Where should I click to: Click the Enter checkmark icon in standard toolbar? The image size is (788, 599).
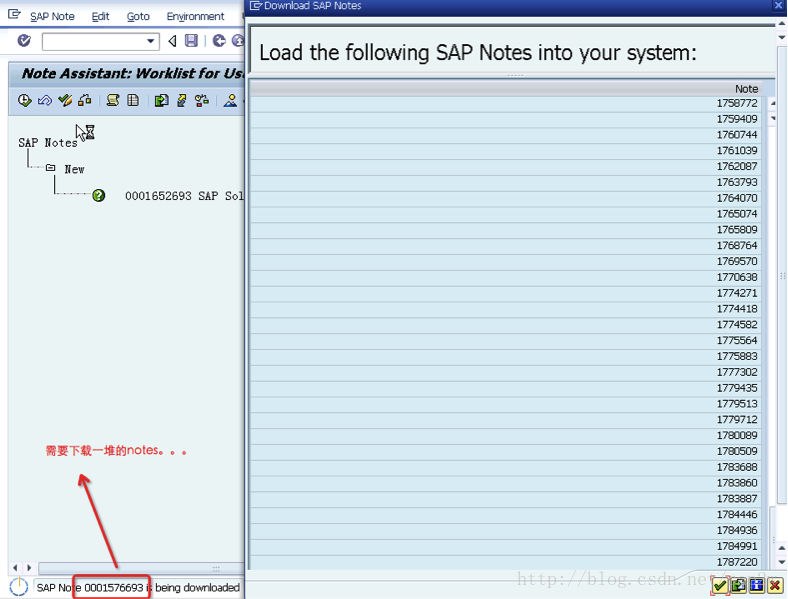24,41
